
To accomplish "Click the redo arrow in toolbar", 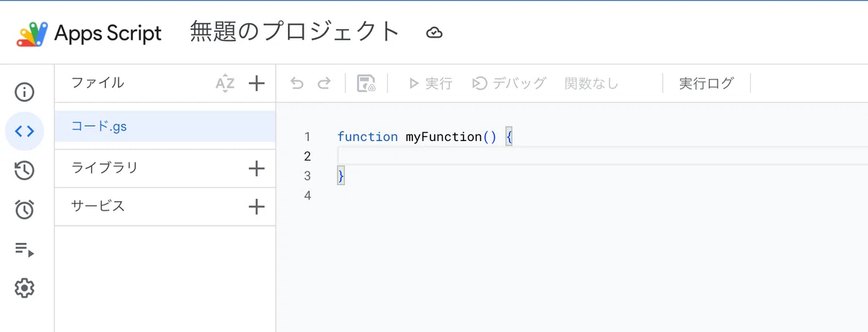I will coord(324,83).
